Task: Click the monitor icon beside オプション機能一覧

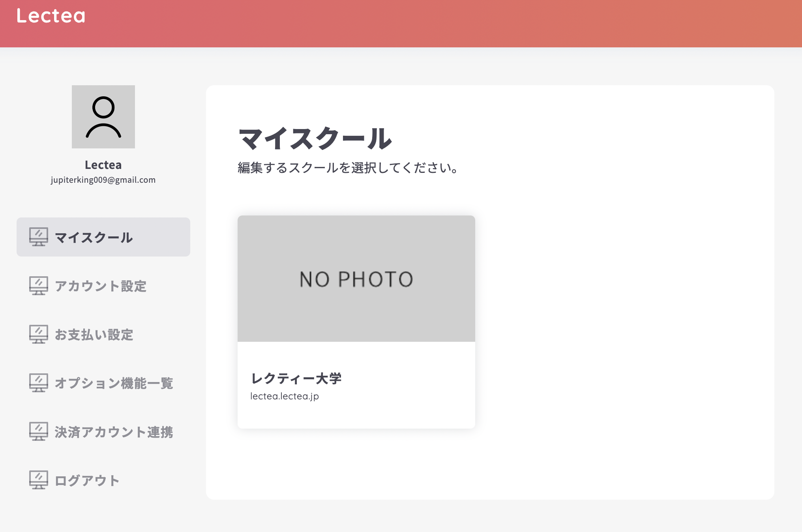Action: (38, 383)
